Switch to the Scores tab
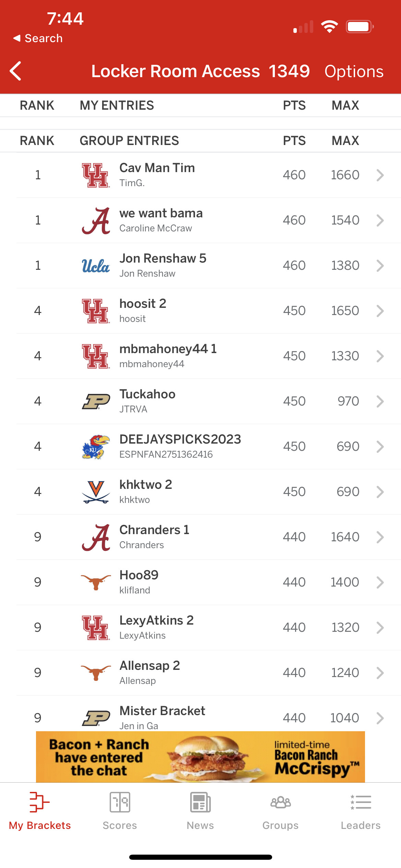The height and width of the screenshot is (868, 401). [120, 811]
